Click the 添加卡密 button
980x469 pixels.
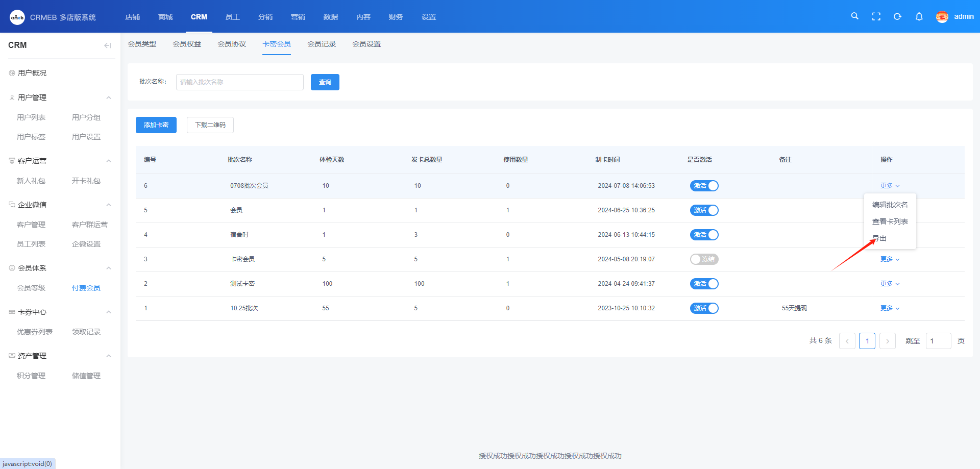tap(156, 125)
